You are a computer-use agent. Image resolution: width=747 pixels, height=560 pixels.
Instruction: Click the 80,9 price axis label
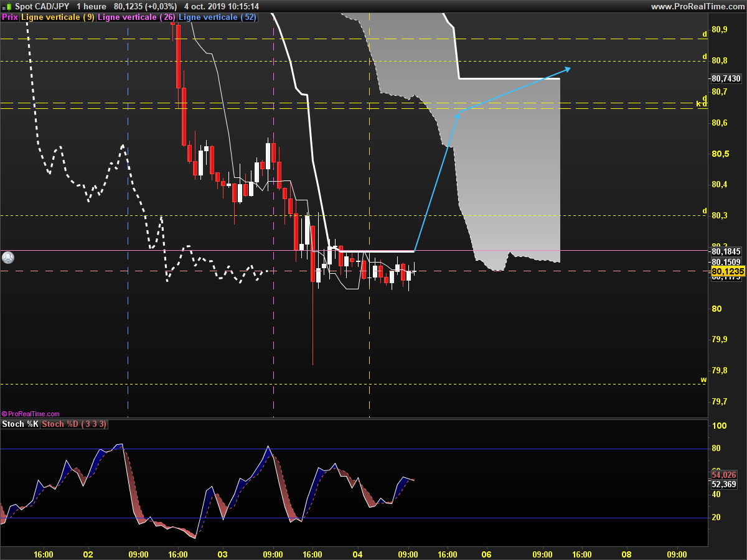(720, 30)
